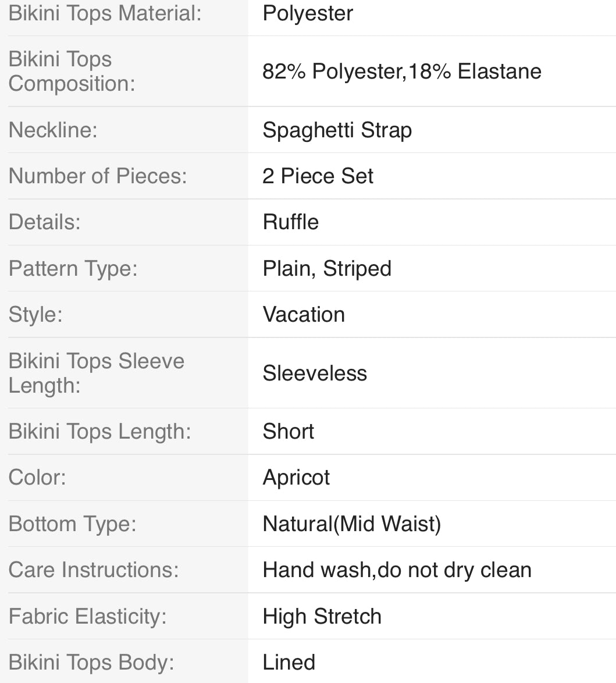
Task: Select the Apricot color value
Action: pos(296,478)
